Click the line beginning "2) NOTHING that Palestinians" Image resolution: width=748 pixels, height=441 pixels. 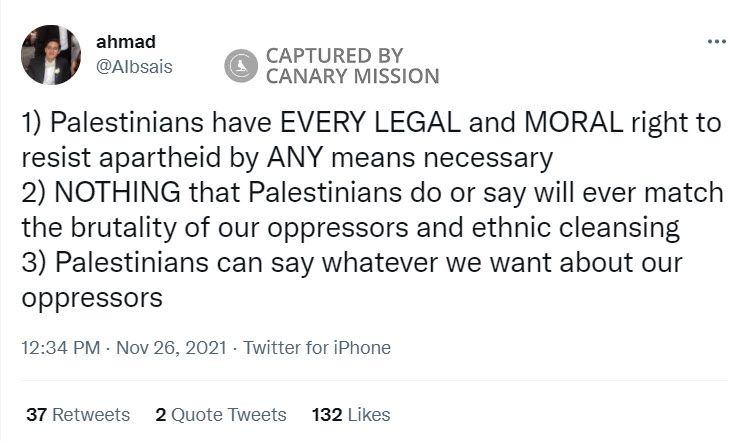pyautogui.click(x=372, y=193)
